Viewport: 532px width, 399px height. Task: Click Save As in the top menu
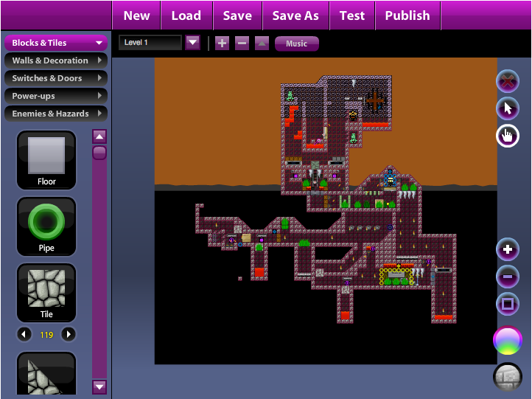(x=295, y=15)
